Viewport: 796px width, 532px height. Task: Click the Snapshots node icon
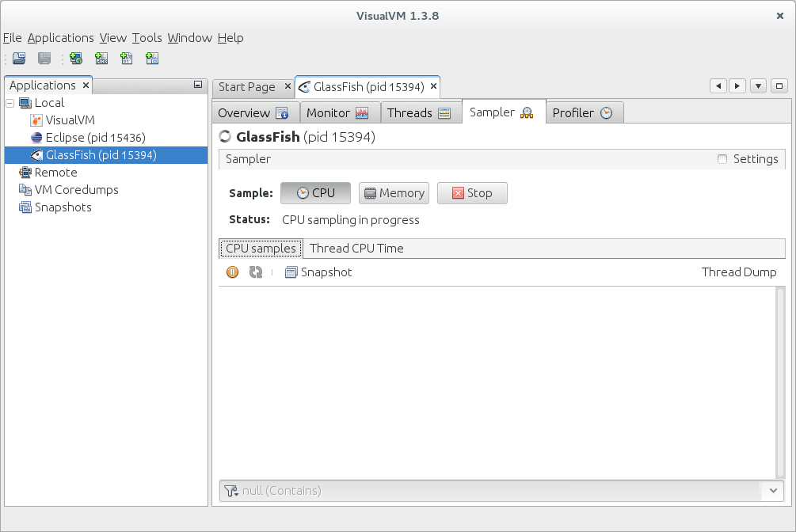[25, 207]
